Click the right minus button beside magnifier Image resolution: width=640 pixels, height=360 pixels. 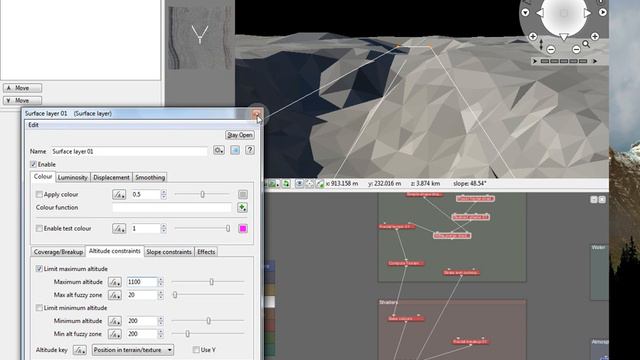pos(576,50)
